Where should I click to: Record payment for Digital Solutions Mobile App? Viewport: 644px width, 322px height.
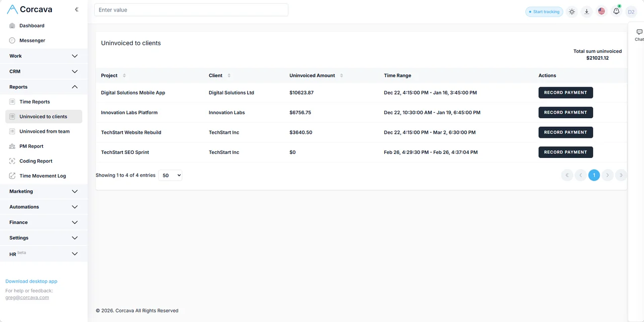click(566, 93)
